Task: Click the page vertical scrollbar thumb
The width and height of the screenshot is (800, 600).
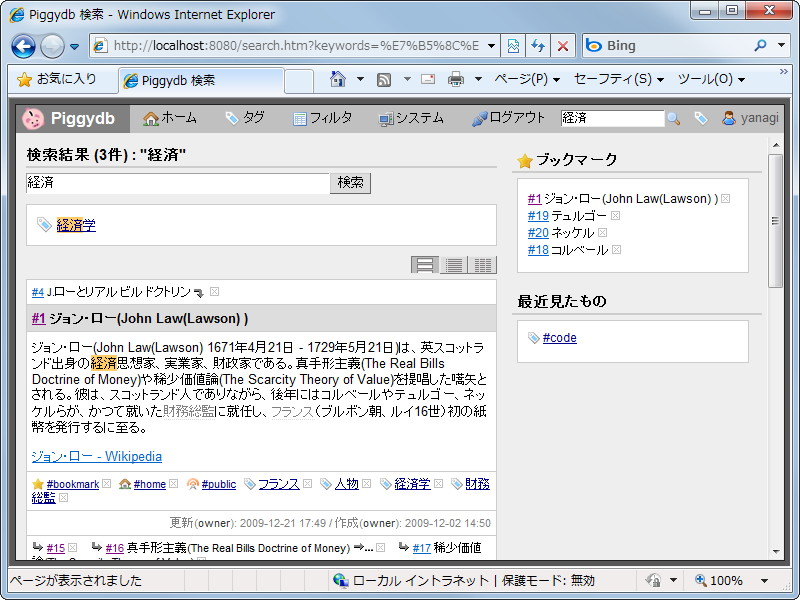Action: pyautogui.click(x=776, y=221)
